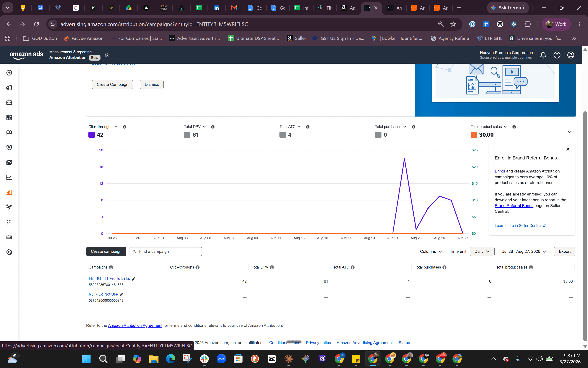The width and height of the screenshot is (588, 368).
Task: Open the Null - Do Not Use campaign
Action: pos(103,294)
